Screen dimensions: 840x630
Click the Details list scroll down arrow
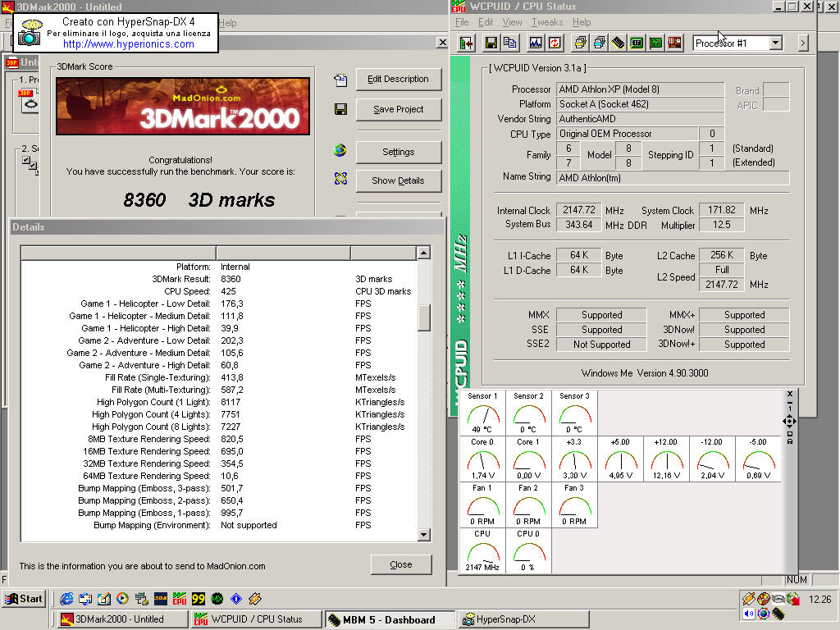coord(424,534)
